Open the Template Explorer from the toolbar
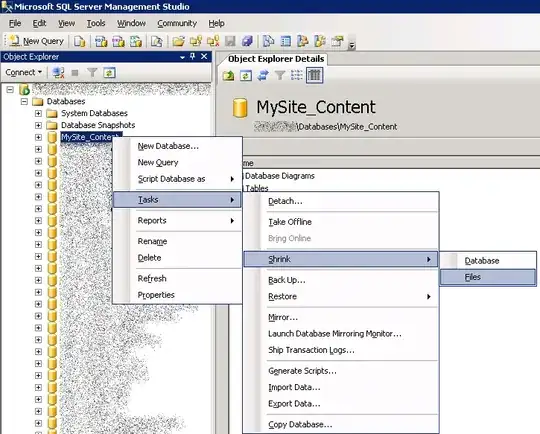Viewport: 540px width, 434px height. (x=320, y=42)
